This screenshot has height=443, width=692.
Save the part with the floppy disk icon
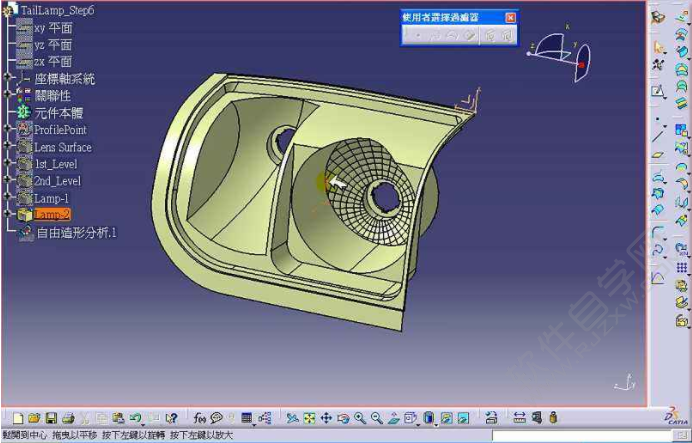pos(51,418)
